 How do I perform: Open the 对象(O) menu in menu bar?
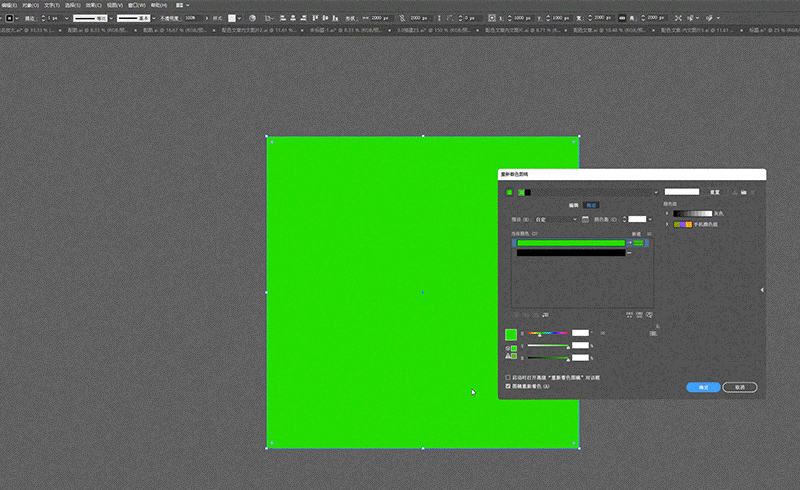(x=30, y=5)
